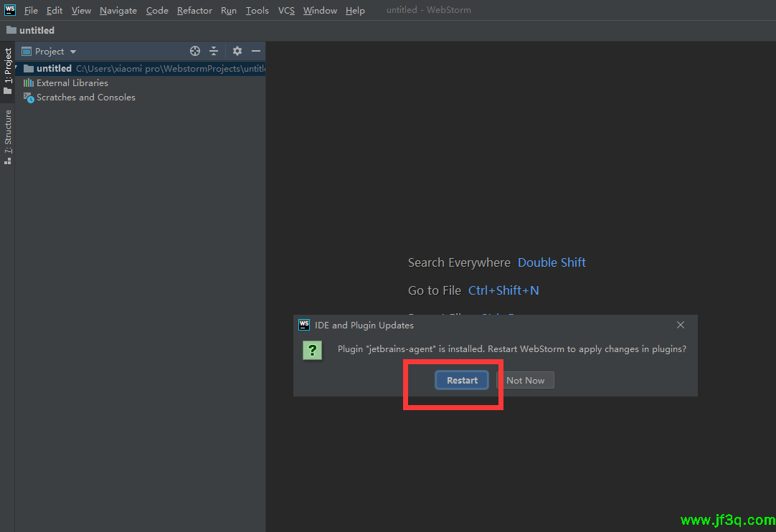
Task: Click the Restart button
Action: pyautogui.click(x=462, y=380)
